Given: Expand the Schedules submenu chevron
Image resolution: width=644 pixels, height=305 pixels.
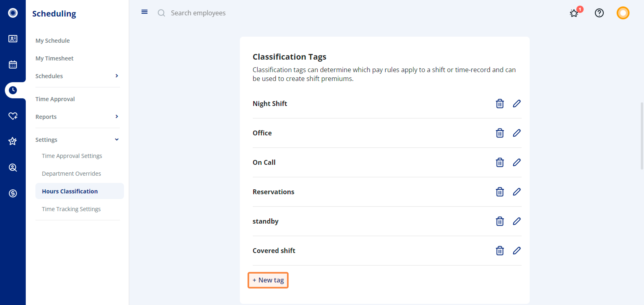Looking at the screenshot, I should click(x=117, y=76).
